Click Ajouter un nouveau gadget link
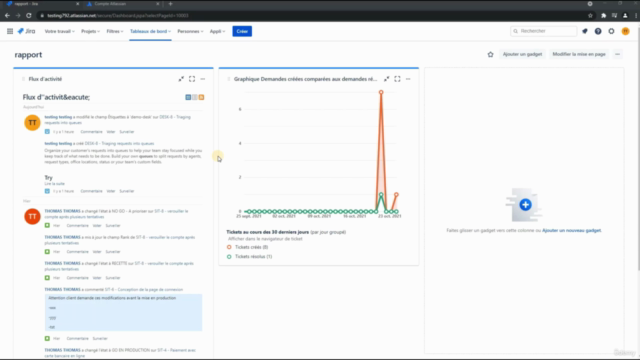The image size is (640, 360). click(x=571, y=230)
